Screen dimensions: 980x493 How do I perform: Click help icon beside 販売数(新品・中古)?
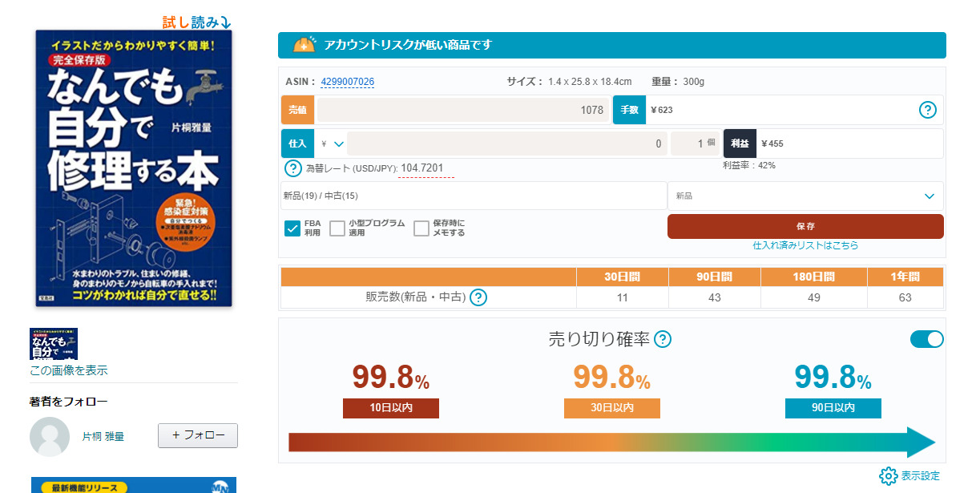(478, 297)
